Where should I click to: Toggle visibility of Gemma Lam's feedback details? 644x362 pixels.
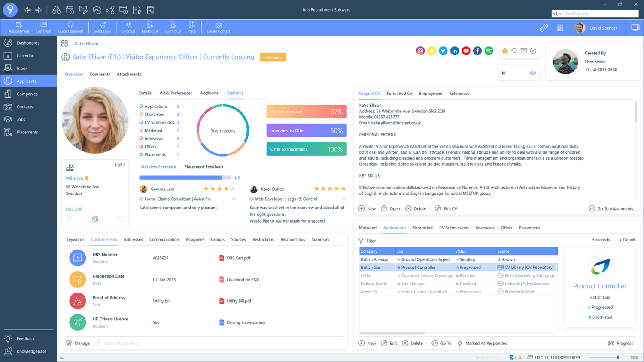coord(234,199)
